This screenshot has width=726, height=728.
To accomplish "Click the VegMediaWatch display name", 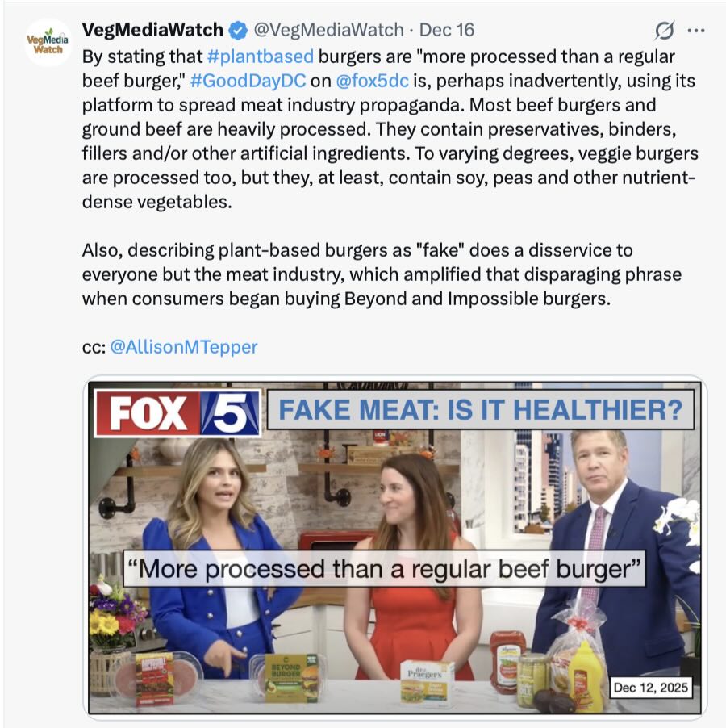I will pos(152,30).
